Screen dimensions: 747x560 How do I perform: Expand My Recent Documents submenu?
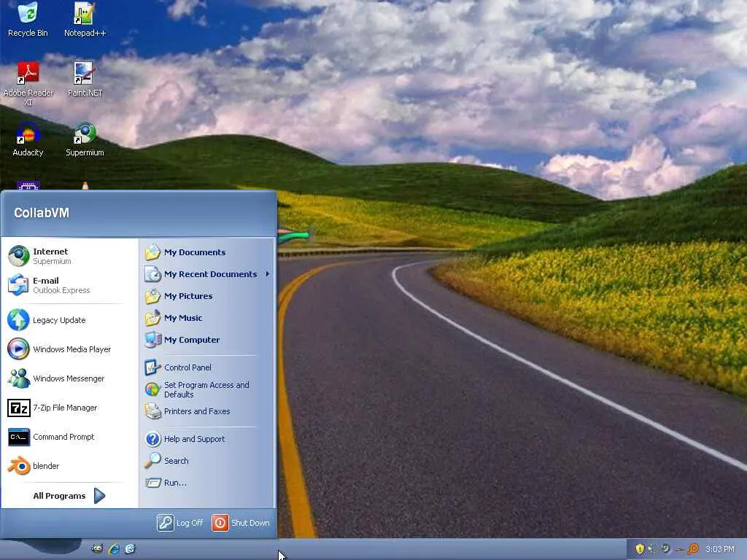click(208, 274)
